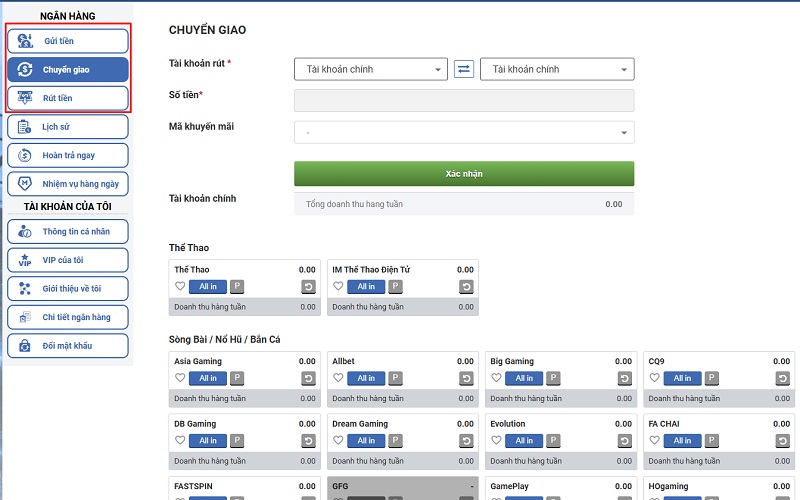
Task: Favorite the Dream Gaming heart icon
Action: (x=338, y=440)
